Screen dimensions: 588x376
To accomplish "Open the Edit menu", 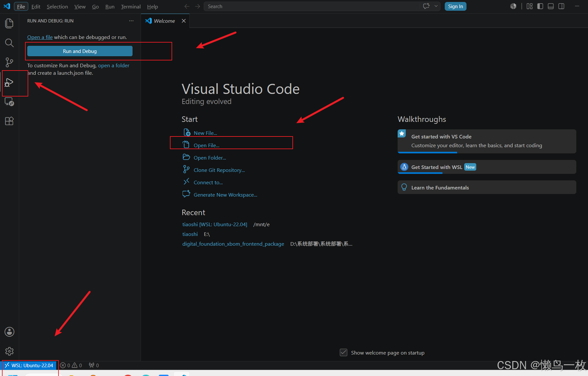I will [36, 6].
